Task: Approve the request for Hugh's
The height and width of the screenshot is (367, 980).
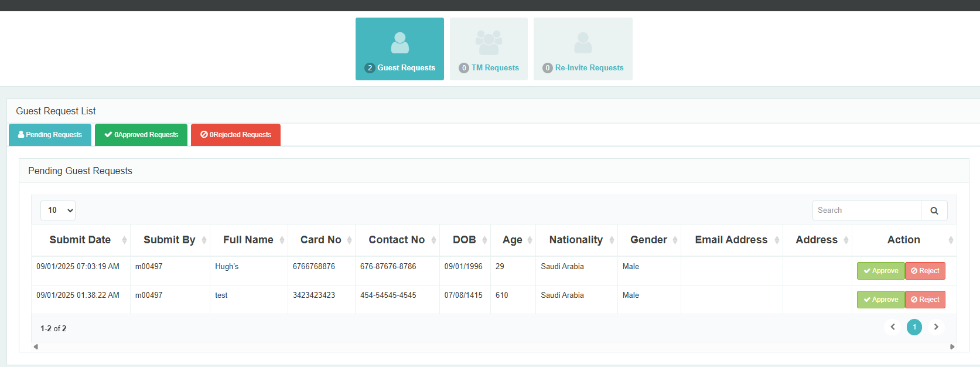Action: (880, 271)
